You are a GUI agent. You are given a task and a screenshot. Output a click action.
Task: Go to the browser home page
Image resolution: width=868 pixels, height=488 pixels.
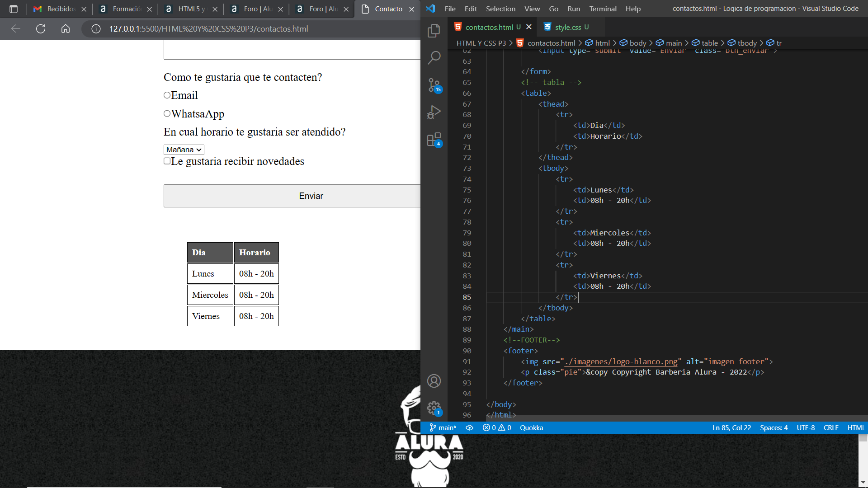66,29
